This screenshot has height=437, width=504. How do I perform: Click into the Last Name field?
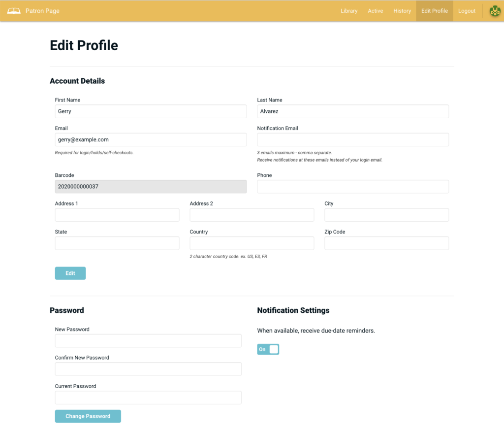tap(353, 111)
